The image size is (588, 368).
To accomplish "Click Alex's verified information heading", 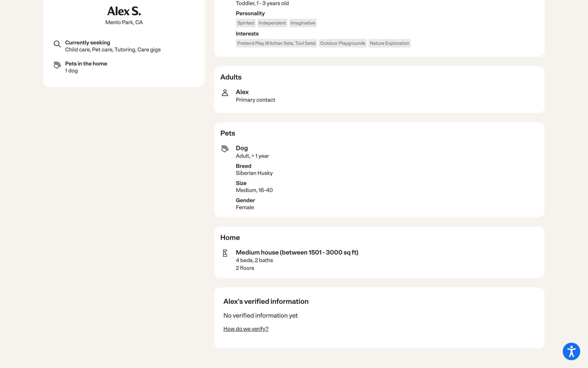I will (x=266, y=301).
